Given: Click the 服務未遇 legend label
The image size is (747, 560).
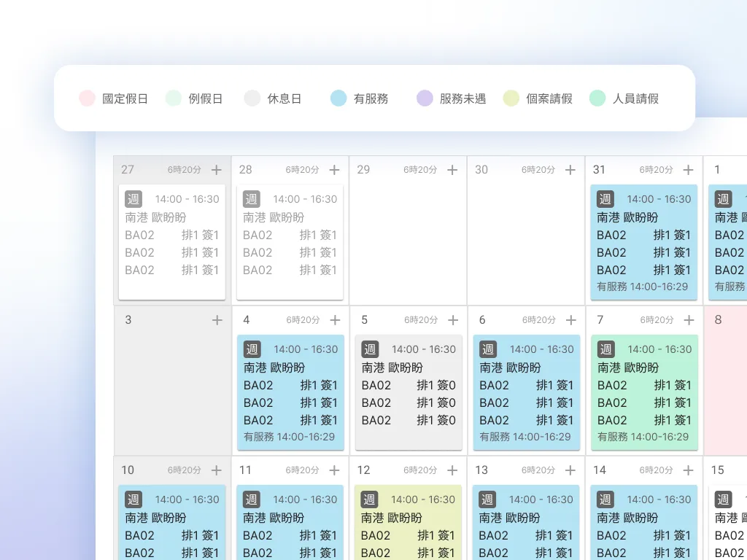Looking at the screenshot, I should 462,98.
